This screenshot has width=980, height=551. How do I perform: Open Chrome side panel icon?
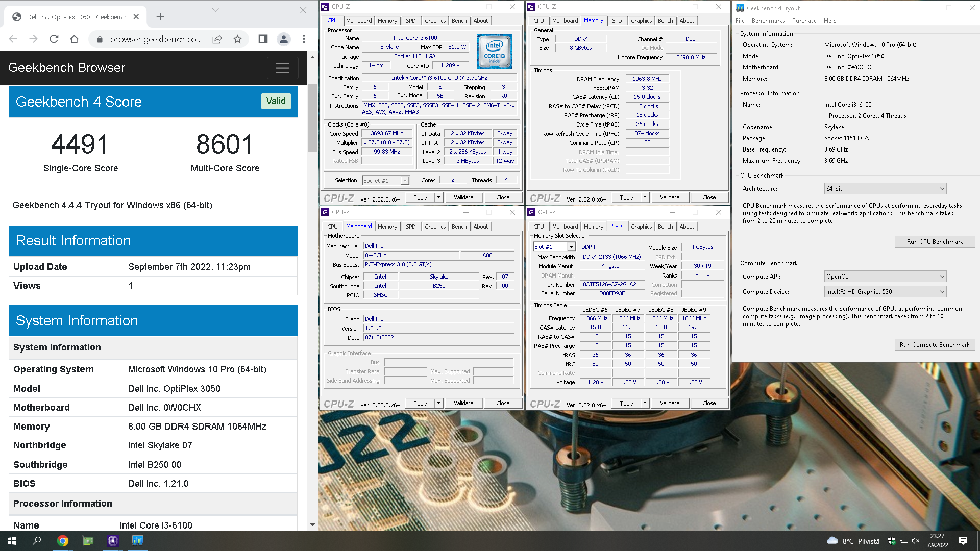click(263, 39)
